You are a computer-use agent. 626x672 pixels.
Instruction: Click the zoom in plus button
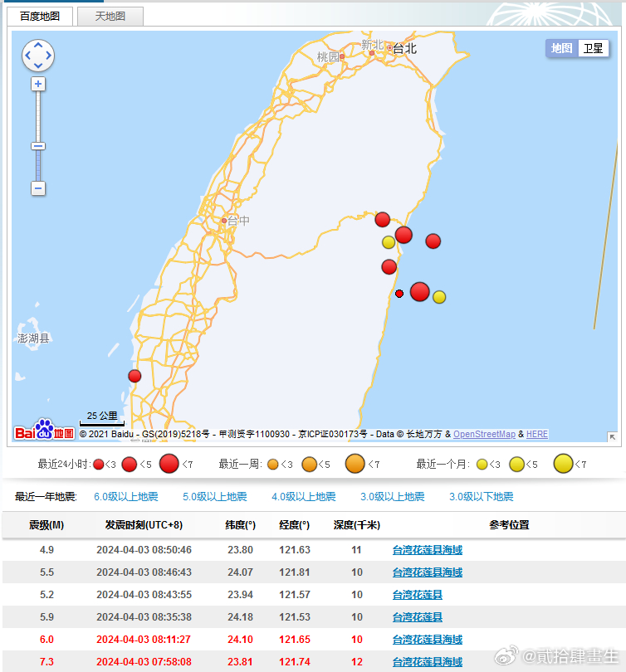(x=38, y=84)
